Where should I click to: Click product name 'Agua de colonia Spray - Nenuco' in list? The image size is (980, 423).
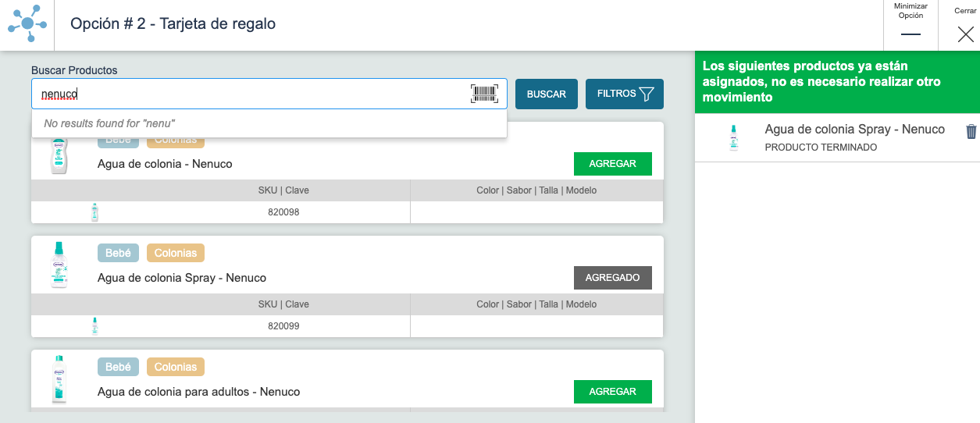click(182, 278)
